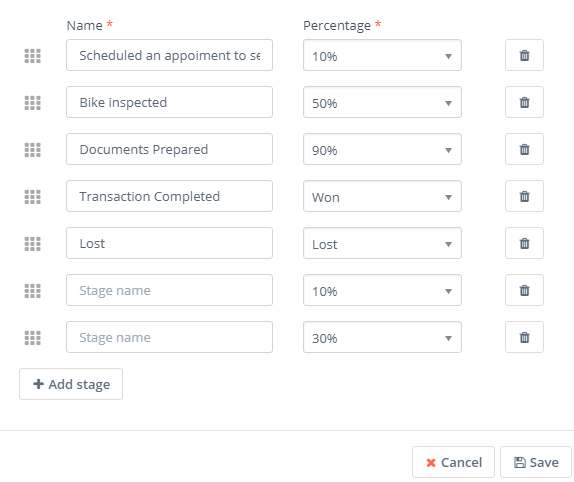Click drag handle beside Transaction Completed
This screenshot has height=482, width=574.
pyautogui.click(x=33, y=197)
